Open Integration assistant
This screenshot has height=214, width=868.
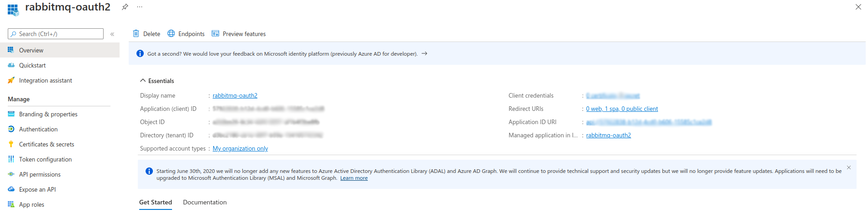pyautogui.click(x=45, y=81)
